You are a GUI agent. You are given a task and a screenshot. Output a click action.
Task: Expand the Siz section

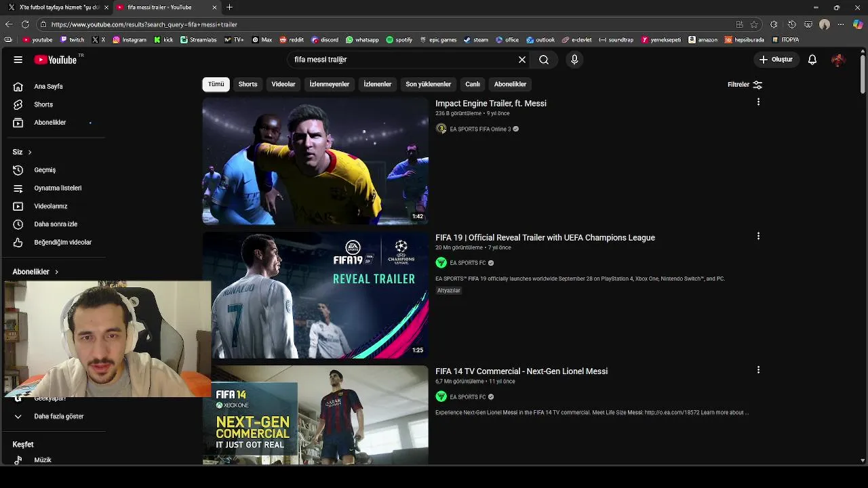(x=22, y=152)
